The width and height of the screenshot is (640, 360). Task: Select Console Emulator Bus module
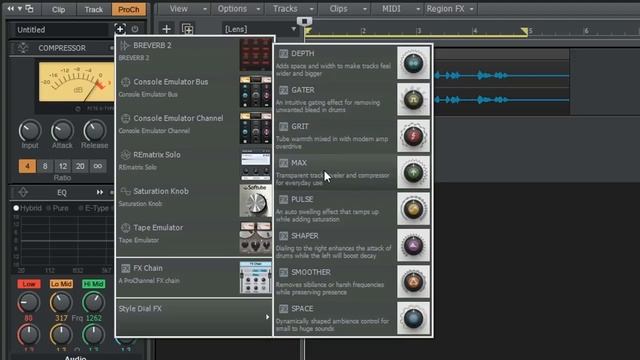pos(194,91)
